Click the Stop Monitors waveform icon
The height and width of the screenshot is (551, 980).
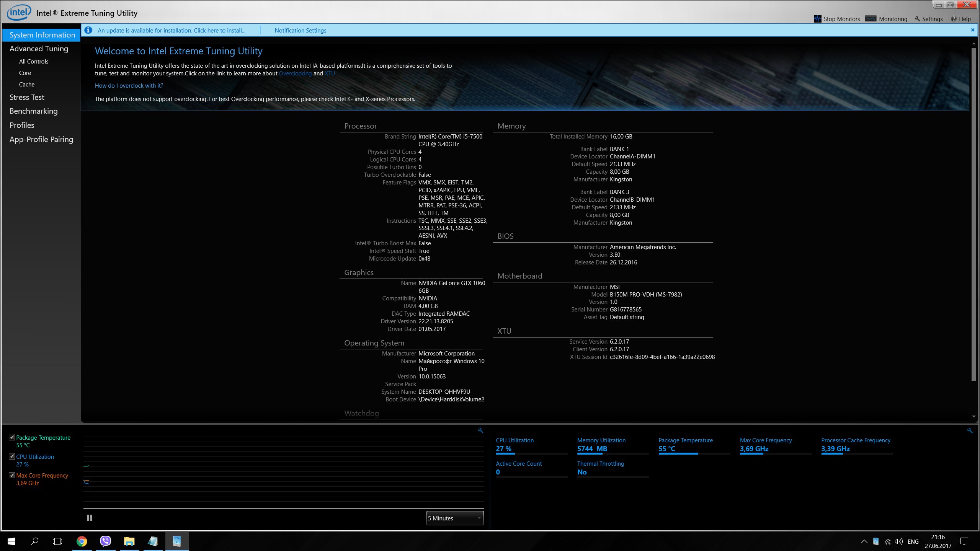[x=817, y=19]
